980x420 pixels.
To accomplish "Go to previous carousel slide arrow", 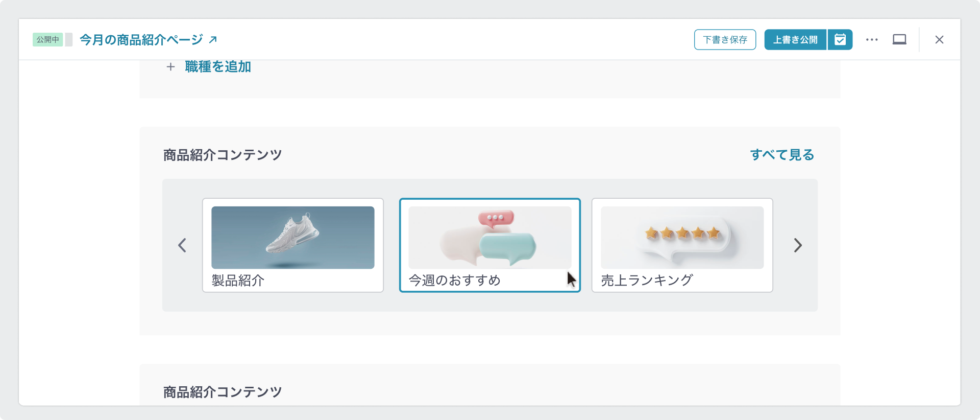I will tap(182, 245).
